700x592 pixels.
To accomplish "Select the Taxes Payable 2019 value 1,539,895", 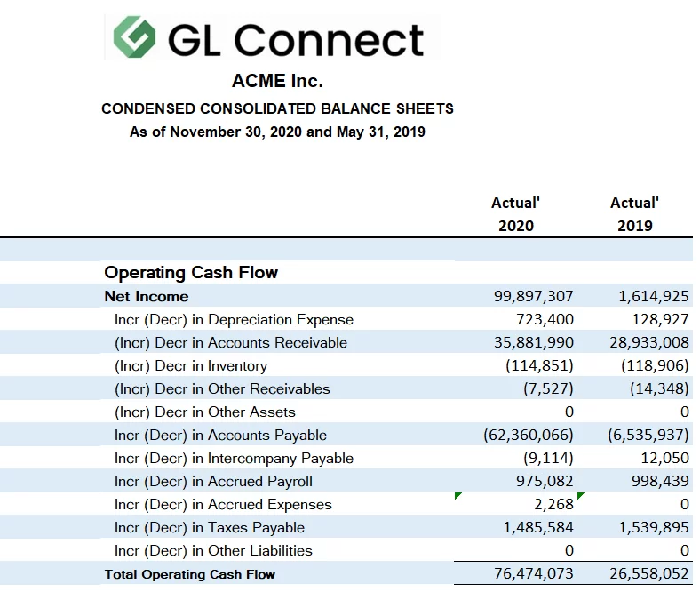I will 653,527.
